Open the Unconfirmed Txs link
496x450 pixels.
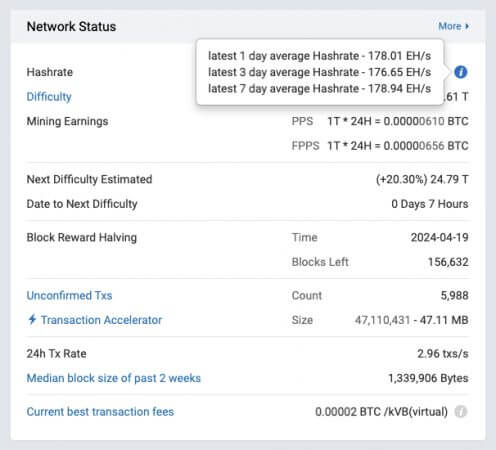[x=69, y=295]
